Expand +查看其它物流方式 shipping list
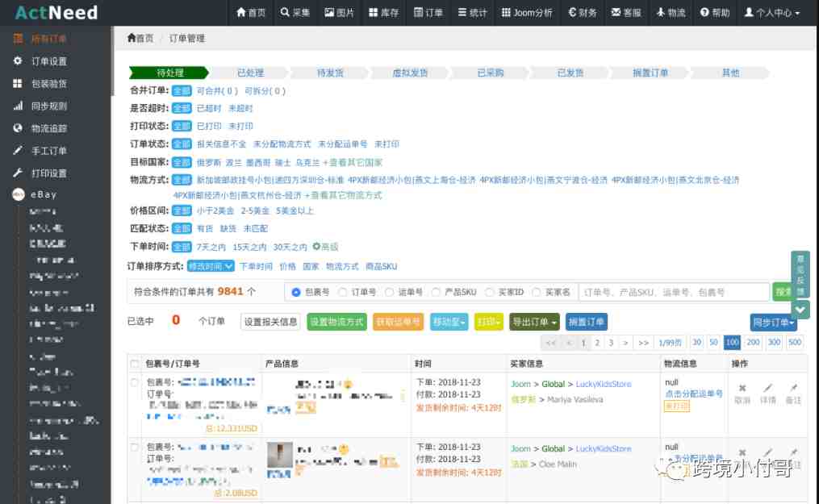Viewport: 819px width, 504px height. click(x=343, y=195)
